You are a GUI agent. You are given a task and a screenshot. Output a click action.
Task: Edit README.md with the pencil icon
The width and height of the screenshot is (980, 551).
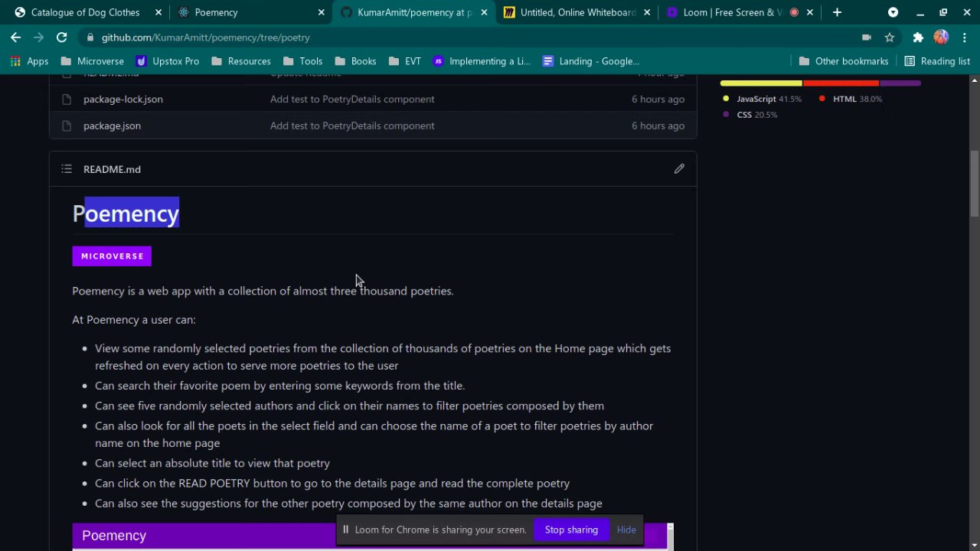click(x=679, y=169)
